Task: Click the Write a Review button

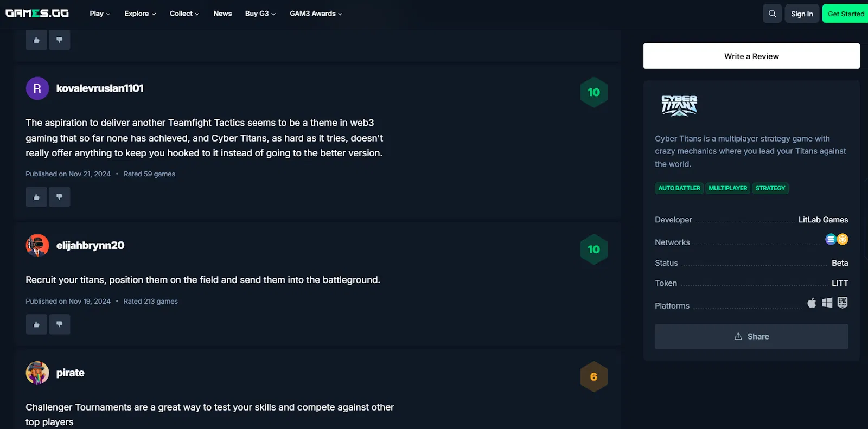Action: coord(751,56)
